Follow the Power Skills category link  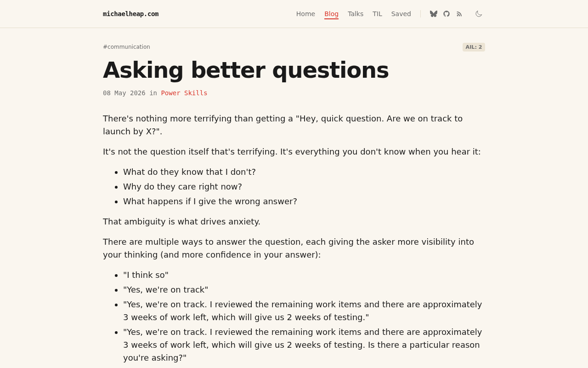184,93
